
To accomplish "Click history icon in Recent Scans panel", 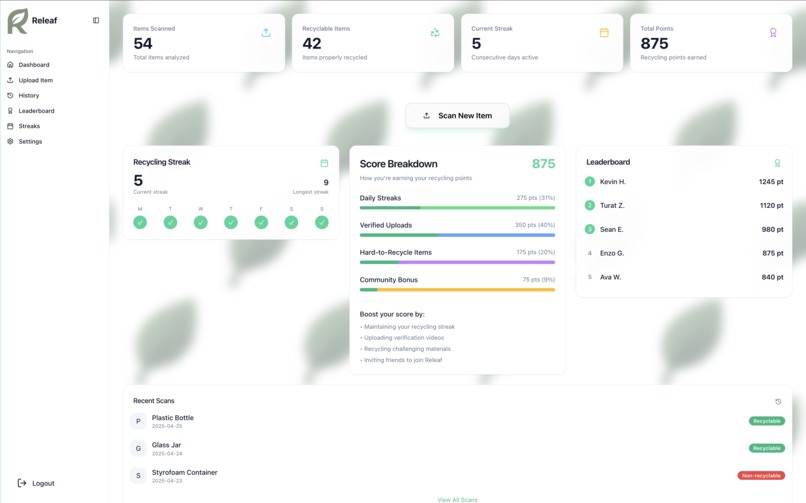I will 778,401.
